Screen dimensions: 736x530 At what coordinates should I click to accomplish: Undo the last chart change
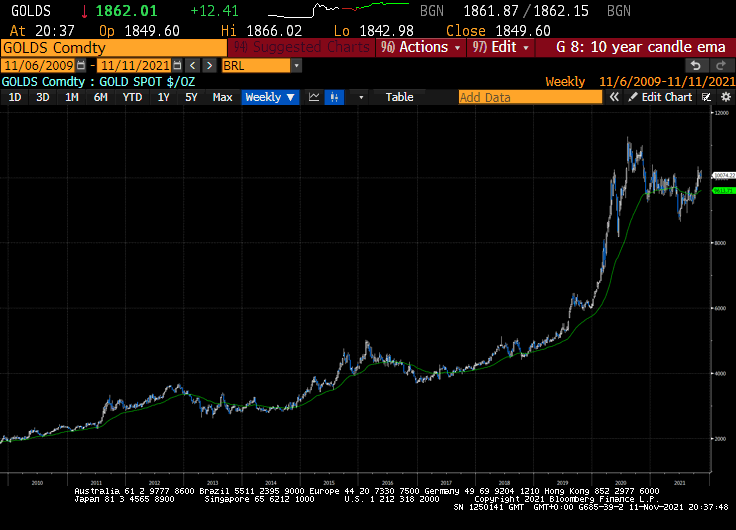coord(696,66)
